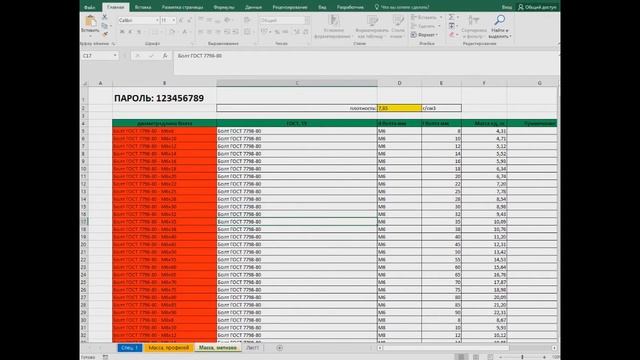
Task: Click the Increase Decimal icon
Action: click(297, 31)
